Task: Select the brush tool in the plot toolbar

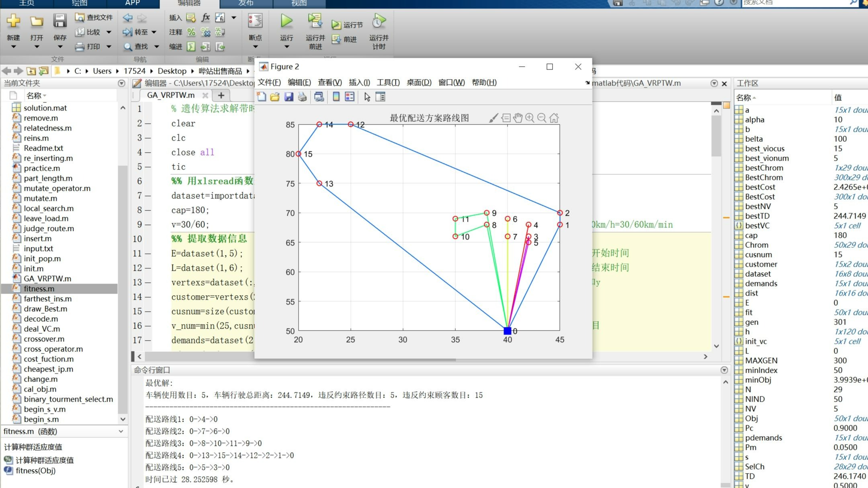Action: coord(493,118)
